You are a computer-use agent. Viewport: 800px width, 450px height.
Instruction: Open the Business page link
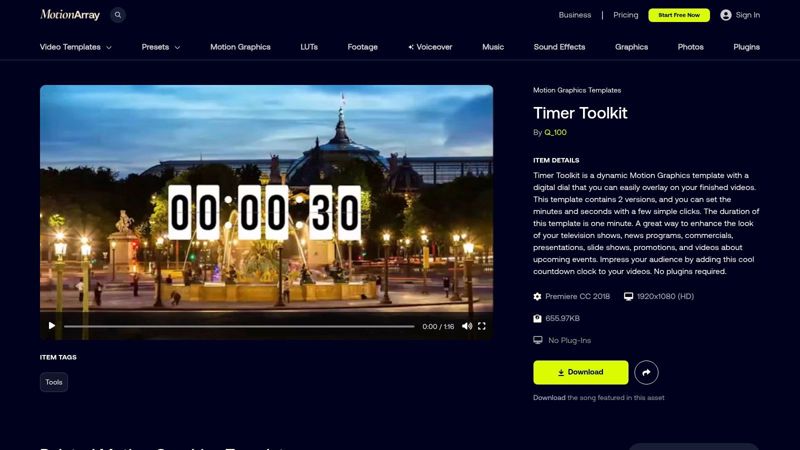pos(575,15)
